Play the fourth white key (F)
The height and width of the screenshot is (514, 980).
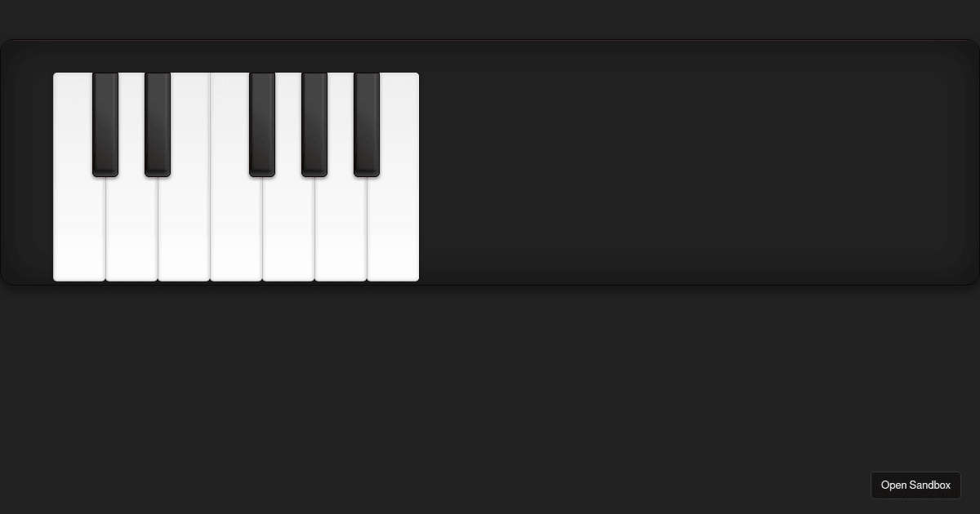tap(236, 228)
